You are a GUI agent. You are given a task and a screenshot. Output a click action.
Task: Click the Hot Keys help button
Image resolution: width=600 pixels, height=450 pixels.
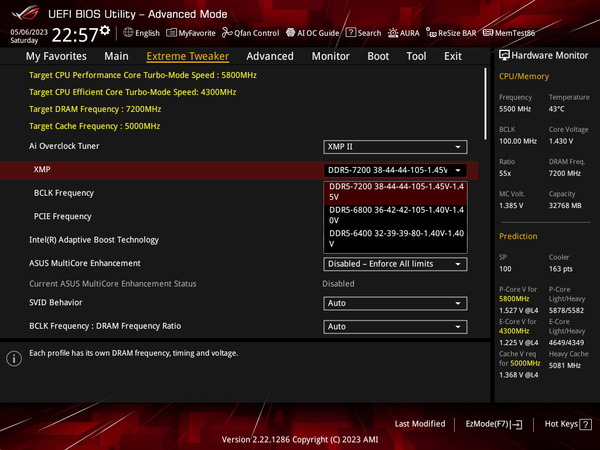(566, 424)
